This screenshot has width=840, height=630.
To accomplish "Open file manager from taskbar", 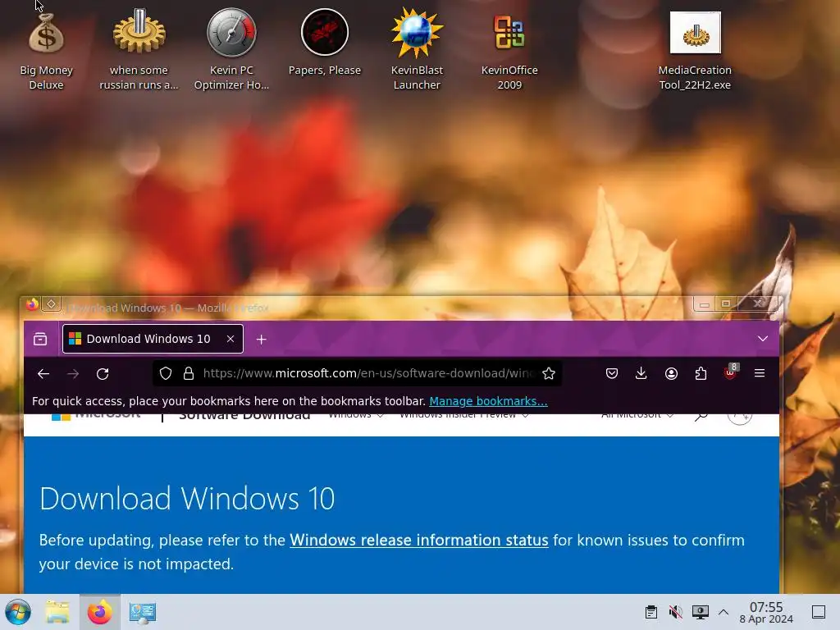I will tap(57, 612).
